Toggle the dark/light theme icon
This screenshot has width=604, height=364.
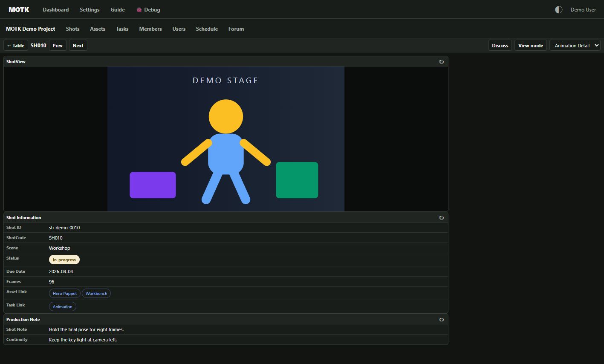[558, 10]
